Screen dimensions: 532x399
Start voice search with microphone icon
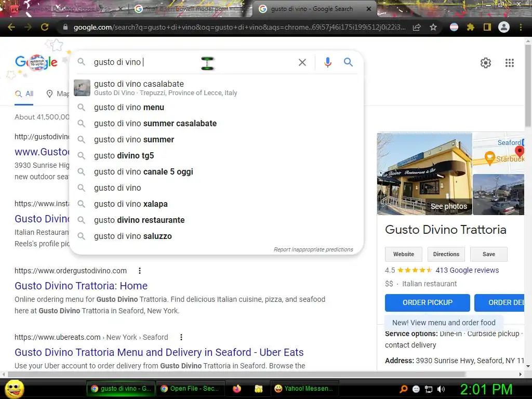tap(327, 62)
